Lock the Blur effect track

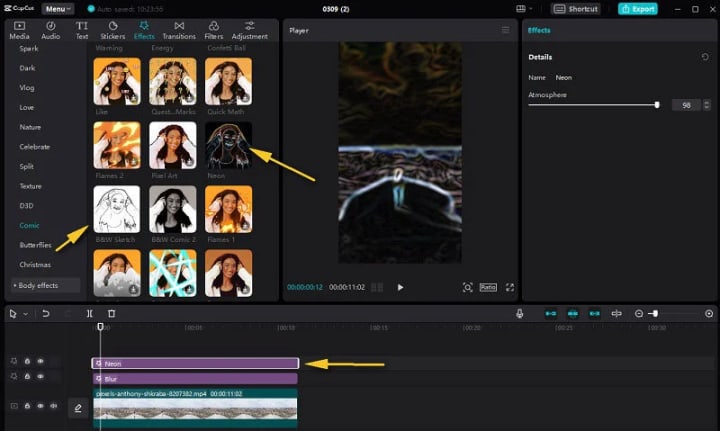[27, 376]
